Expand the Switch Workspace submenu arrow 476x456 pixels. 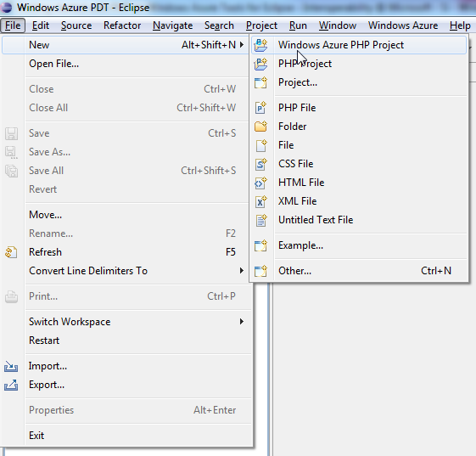(x=242, y=322)
